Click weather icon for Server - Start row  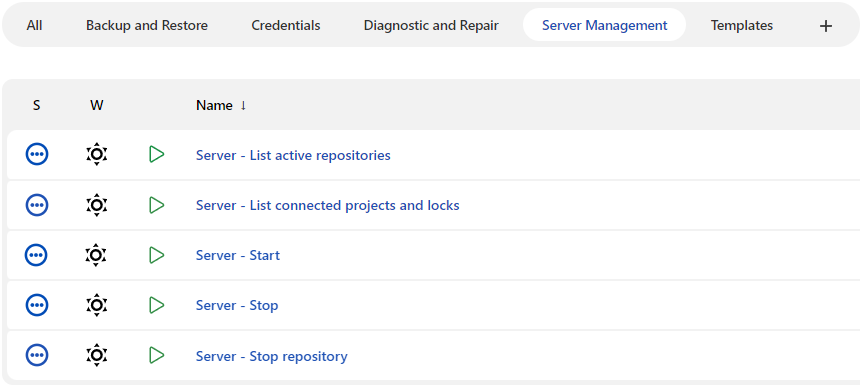point(97,255)
